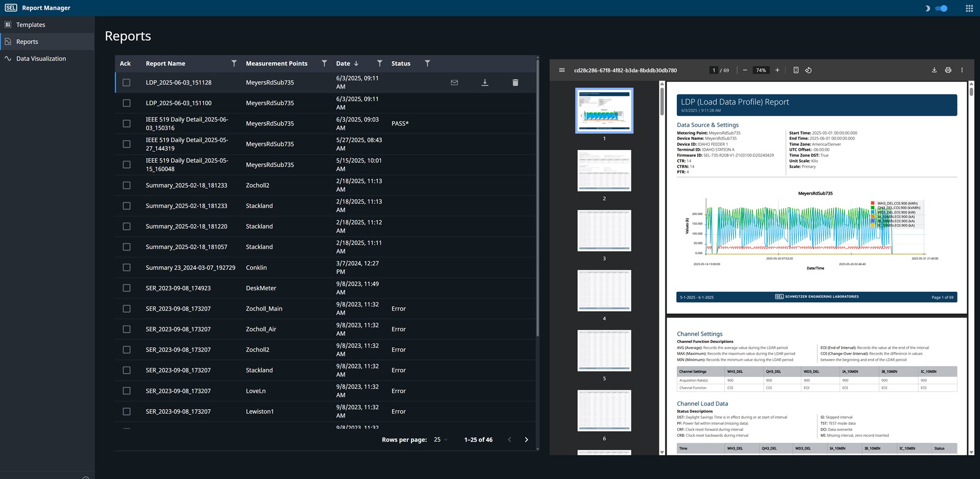Viewport: 980px width, 479px height.
Task: Go to next page of reports
Action: (x=526, y=440)
